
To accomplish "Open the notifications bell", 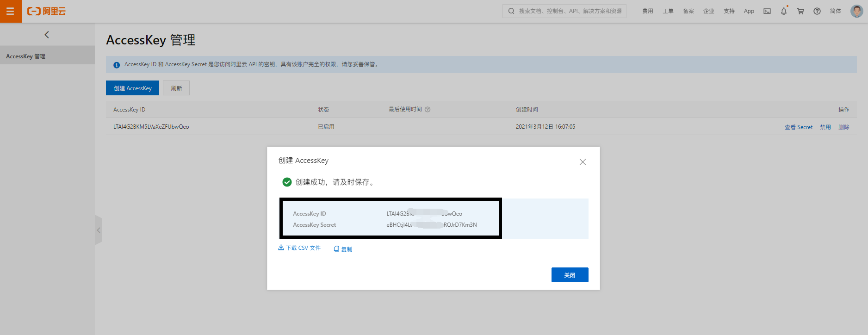I will click(784, 11).
